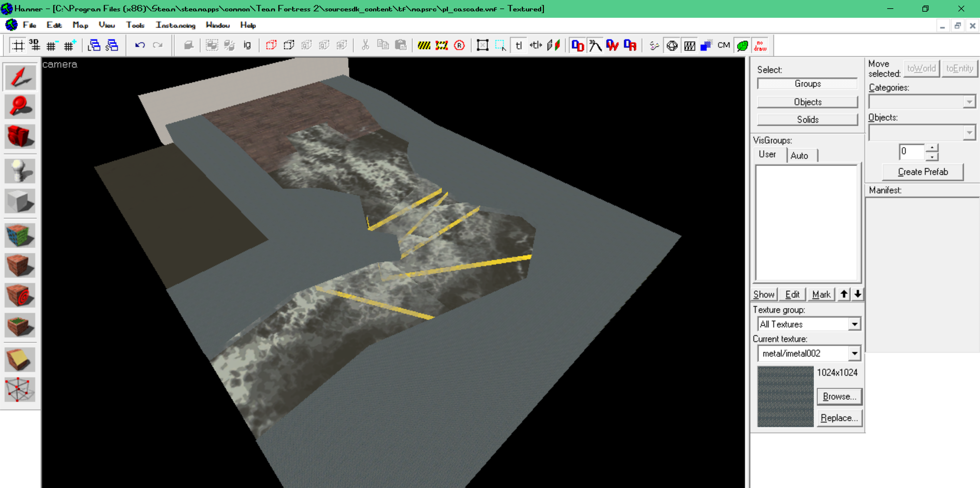
Task: Click the current texture preview thumbnail
Action: 785,396
